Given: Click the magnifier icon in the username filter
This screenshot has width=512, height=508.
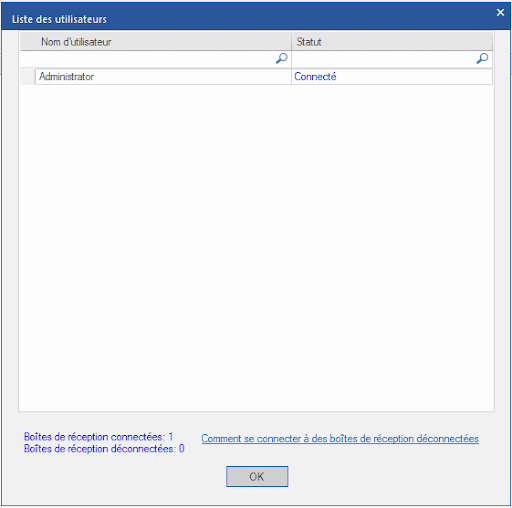Looking at the screenshot, I should pos(282,59).
